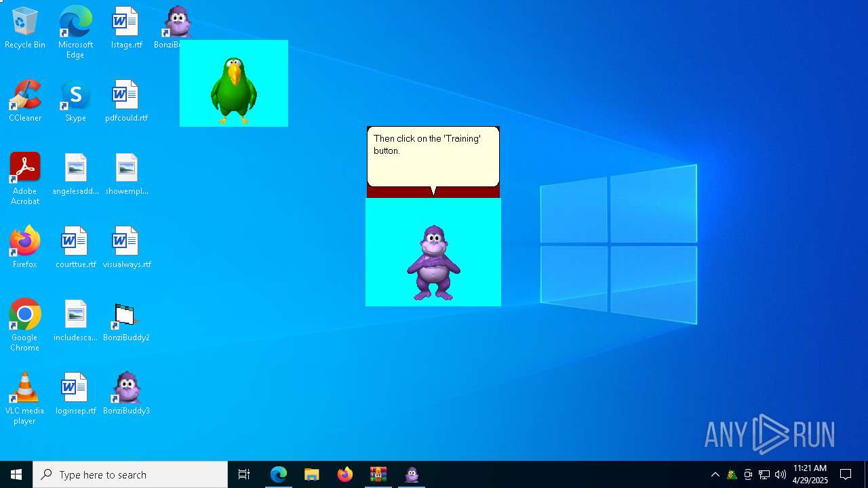Select the Firefox desktop shortcut
The width and height of the screenshot is (868, 488).
point(25,248)
